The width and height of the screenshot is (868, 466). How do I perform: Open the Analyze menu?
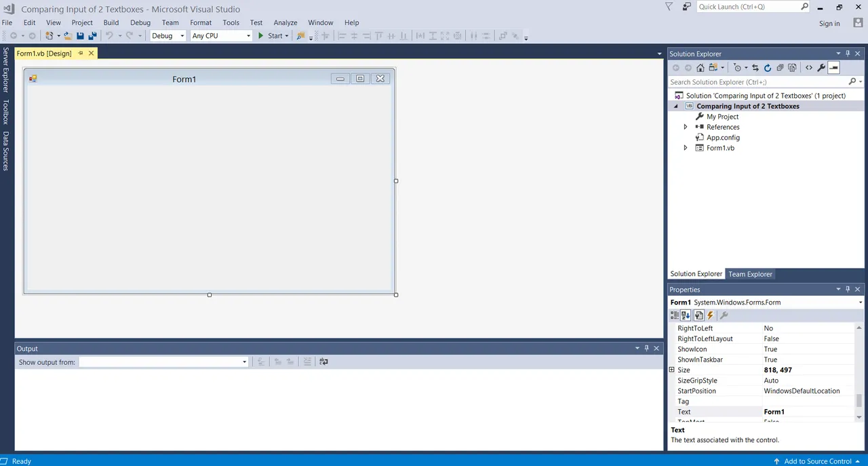285,22
